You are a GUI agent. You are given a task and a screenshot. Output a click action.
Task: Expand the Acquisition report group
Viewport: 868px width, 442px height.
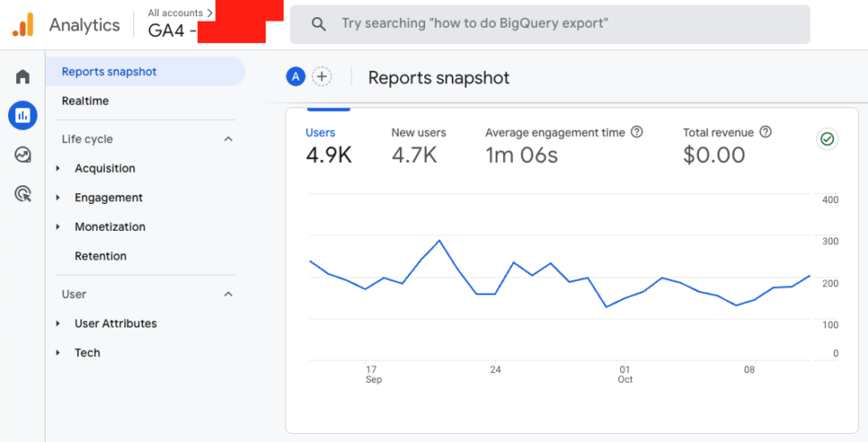(x=105, y=168)
